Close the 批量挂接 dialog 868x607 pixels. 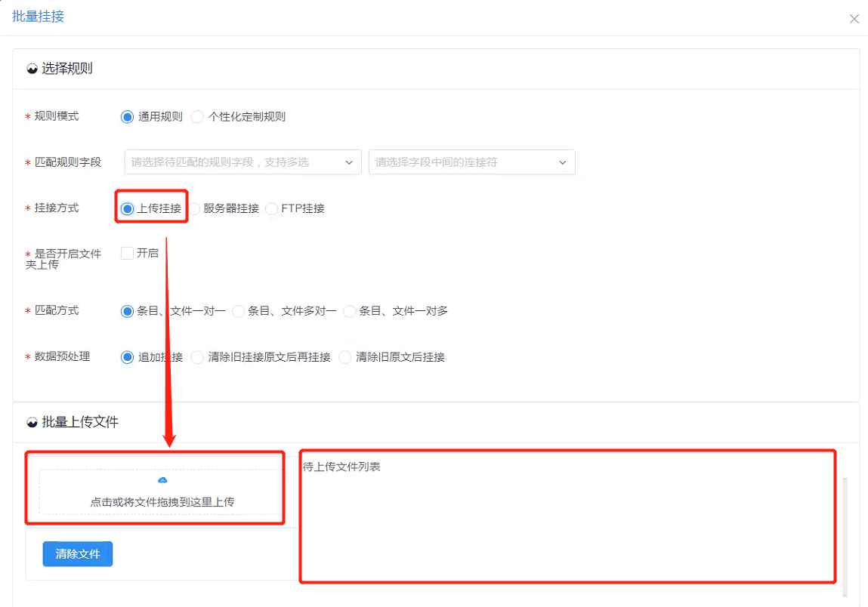pyautogui.click(x=854, y=19)
